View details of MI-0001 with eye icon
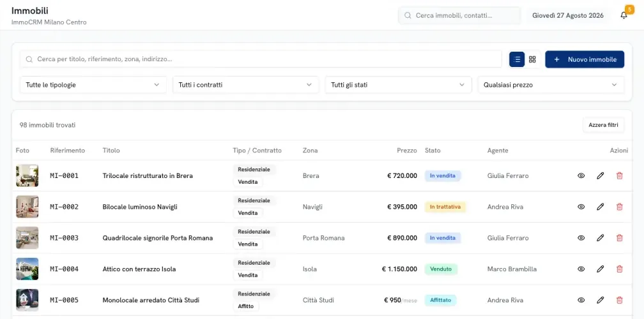The image size is (644, 319). pyautogui.click(x=581, y=176)
